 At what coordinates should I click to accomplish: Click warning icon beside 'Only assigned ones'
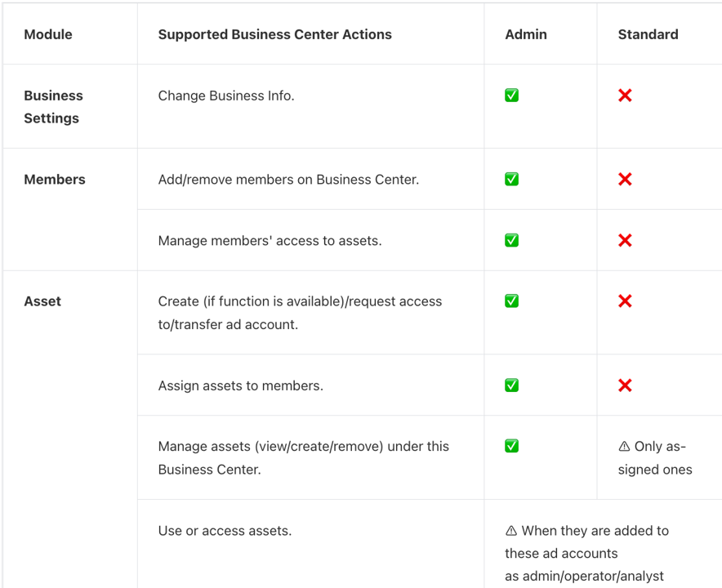click(x=624, y=447)
